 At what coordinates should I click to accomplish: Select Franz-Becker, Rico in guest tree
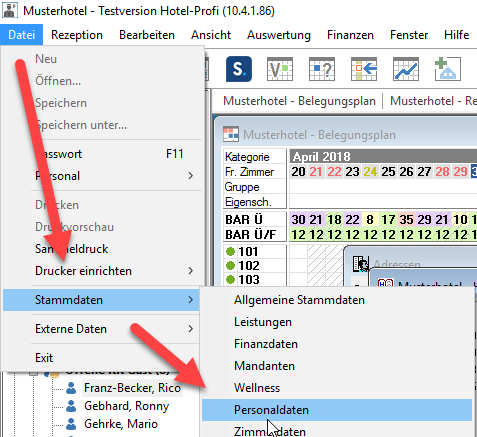tap(132, 388)
